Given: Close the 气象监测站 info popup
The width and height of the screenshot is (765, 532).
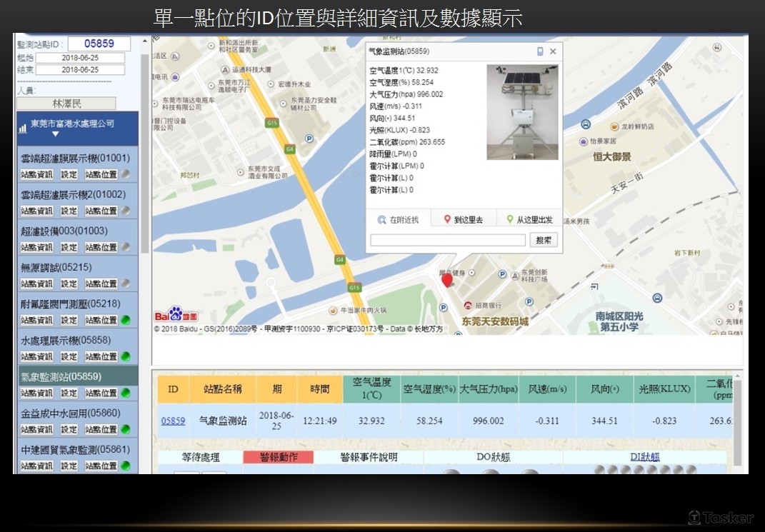Looking at the screenshot, I should [x=553, y=51].
